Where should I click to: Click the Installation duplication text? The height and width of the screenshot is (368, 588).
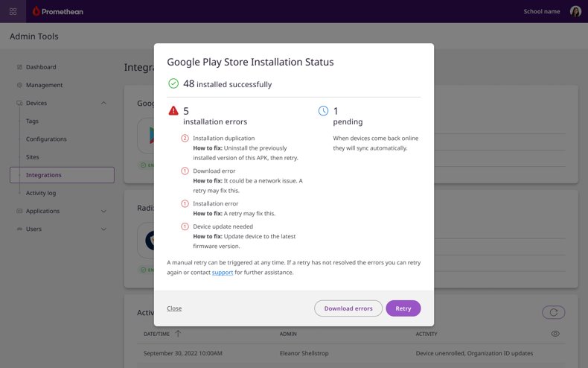(x=224, y=139)
